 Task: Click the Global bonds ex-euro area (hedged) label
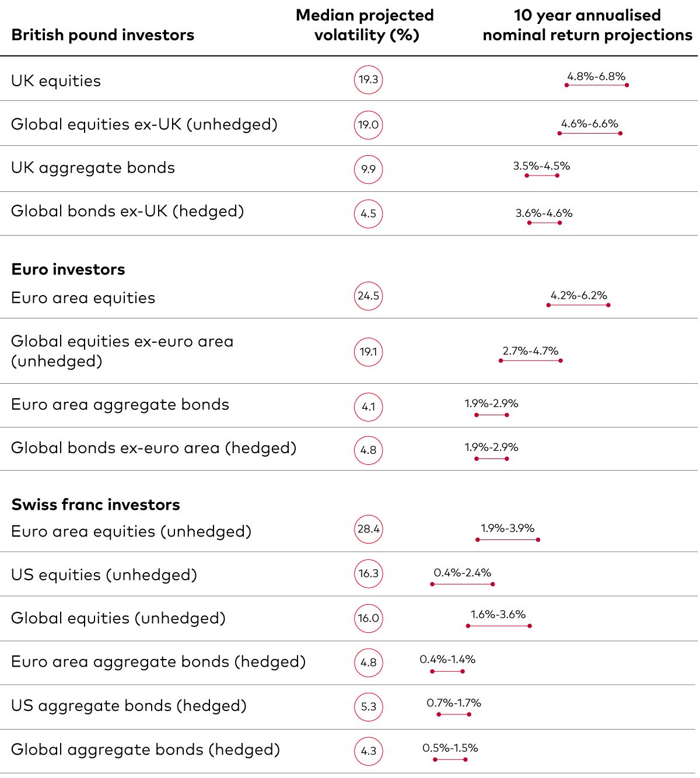pyautogui.click(x=153, y=448)
